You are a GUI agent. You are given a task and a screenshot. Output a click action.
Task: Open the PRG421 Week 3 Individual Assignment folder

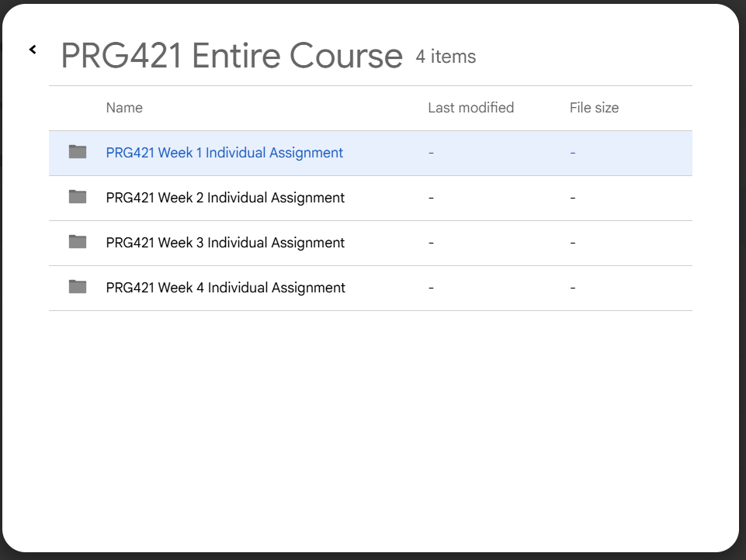pyautogui.click(x=224, y=243)
